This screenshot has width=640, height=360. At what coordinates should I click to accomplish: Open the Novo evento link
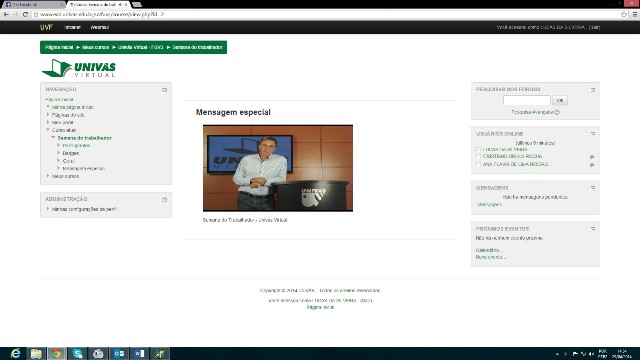(490, 257)
